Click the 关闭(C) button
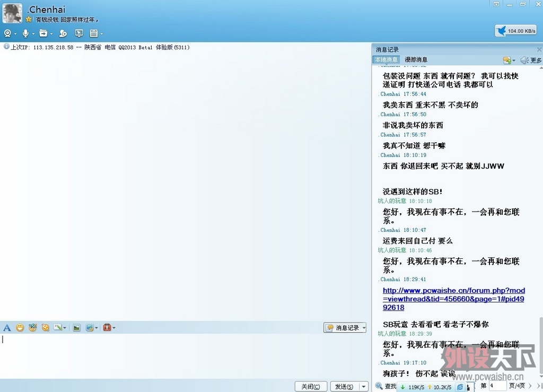Image resolution: width=543 pixels, height=392 pixels. (311, 387)
